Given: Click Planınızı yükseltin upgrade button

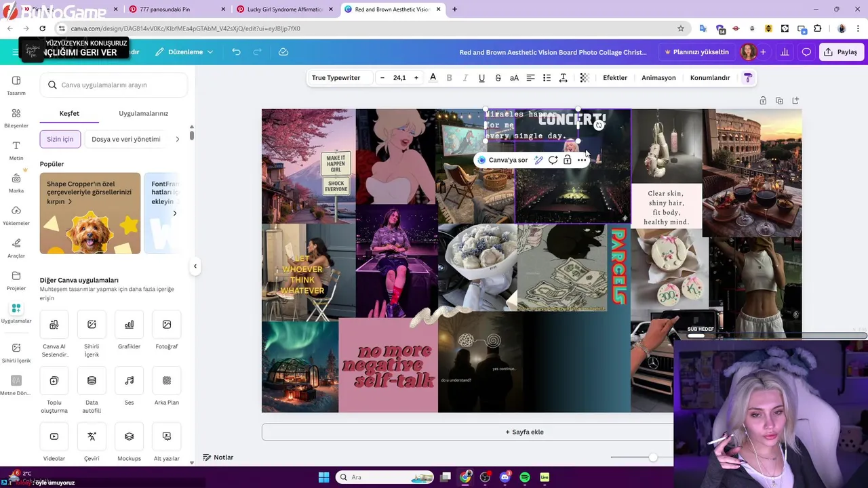Looking at the screenshot, I should click(696, 52).
